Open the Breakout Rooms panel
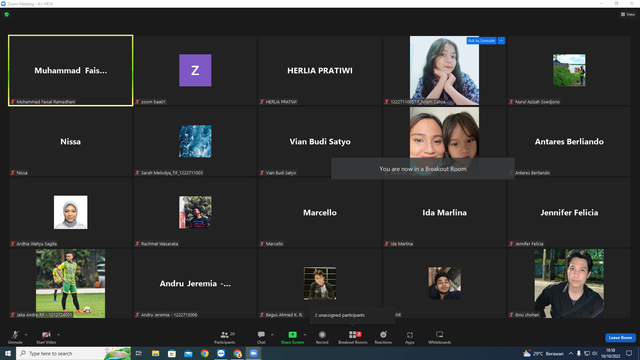 coord(353,337)
